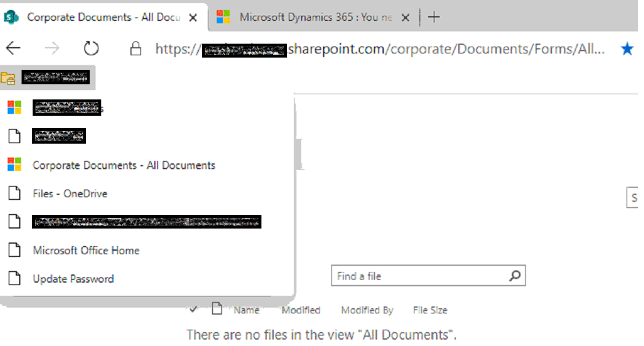Viewport: 644px width, 346px height.
Task: Open a new browser tab
Action: [434, 17]
